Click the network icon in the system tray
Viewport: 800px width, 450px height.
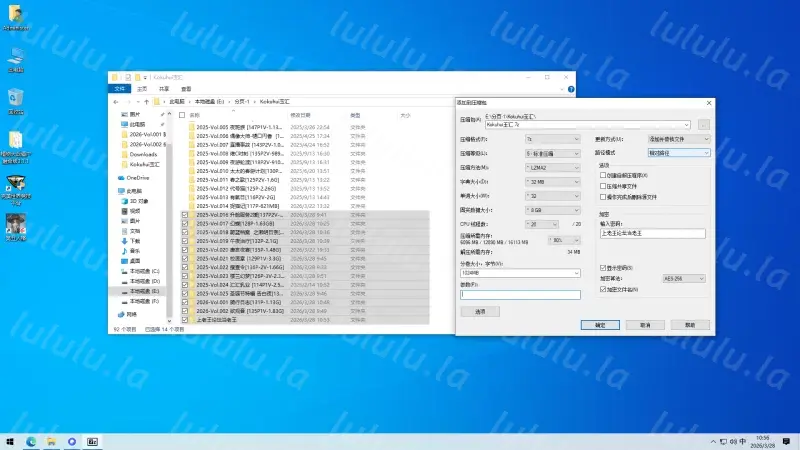coord(723,442)
